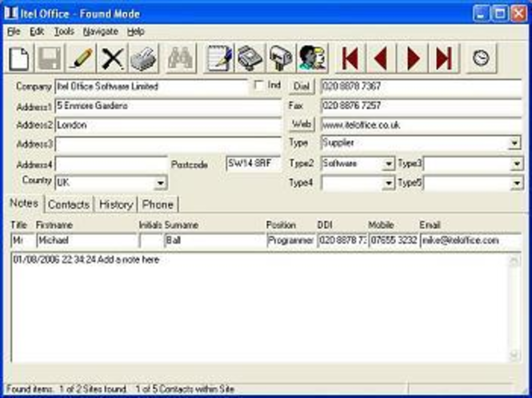Click status bar text 'Found items'
Screen dimensions: 532x398
(x=30, y=389)
